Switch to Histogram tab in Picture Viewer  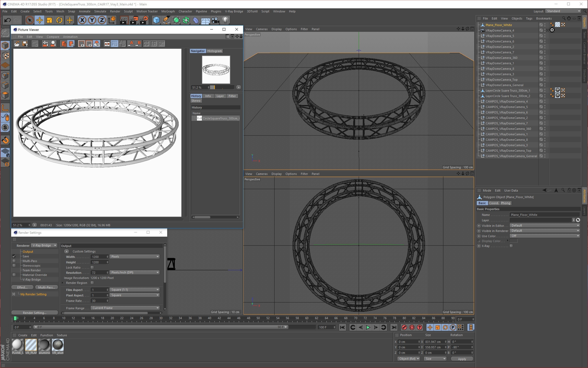click(x=214, y=51)
